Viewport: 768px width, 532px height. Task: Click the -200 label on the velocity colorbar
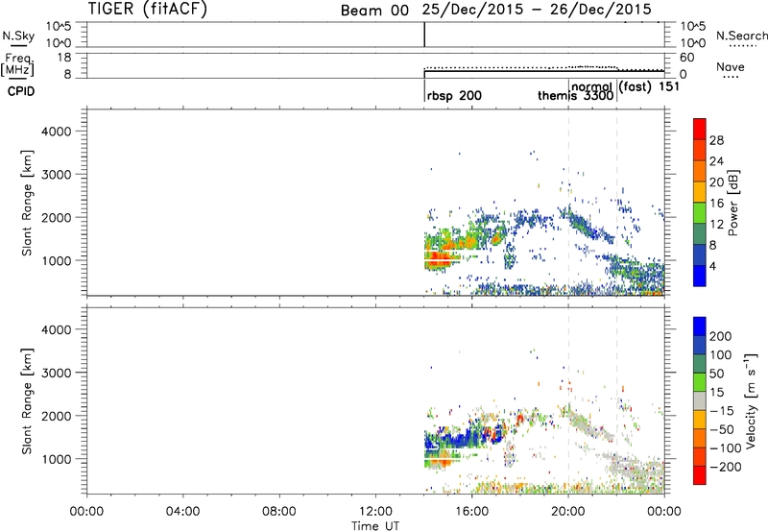725,467
